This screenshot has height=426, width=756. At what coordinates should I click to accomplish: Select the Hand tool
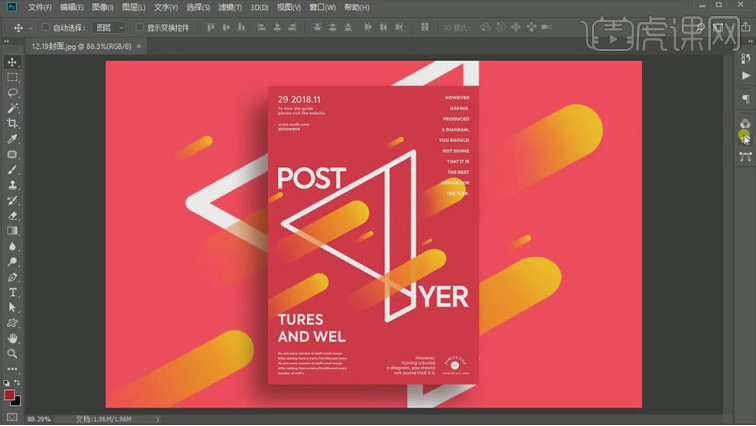12,338
